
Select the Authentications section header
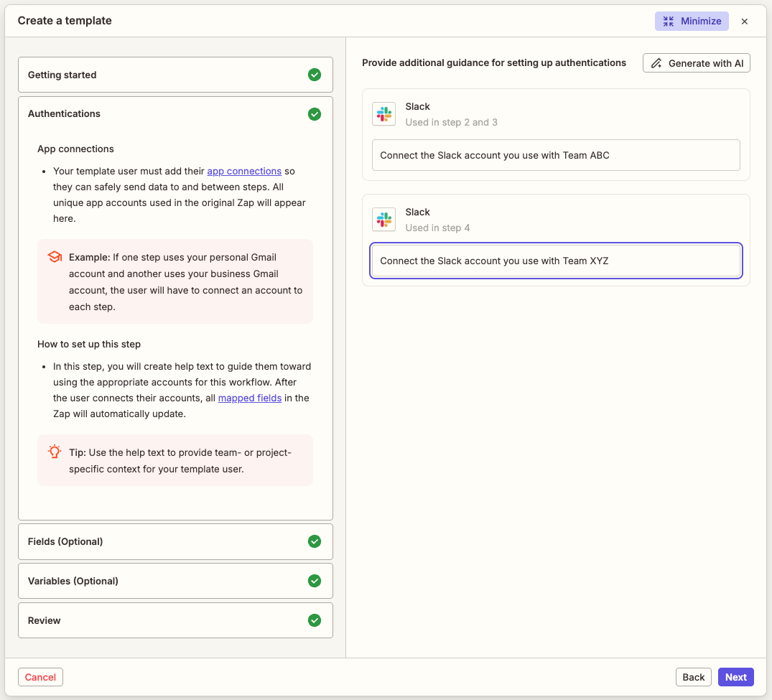point(144,114)
